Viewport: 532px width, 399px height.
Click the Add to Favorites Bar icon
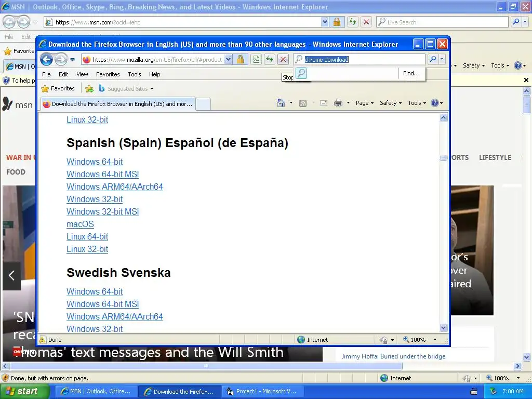tap(89, 89)
